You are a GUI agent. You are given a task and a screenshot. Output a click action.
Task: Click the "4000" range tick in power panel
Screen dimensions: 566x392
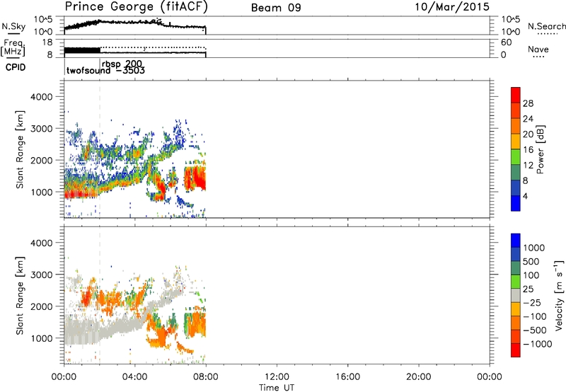(41, 97)
